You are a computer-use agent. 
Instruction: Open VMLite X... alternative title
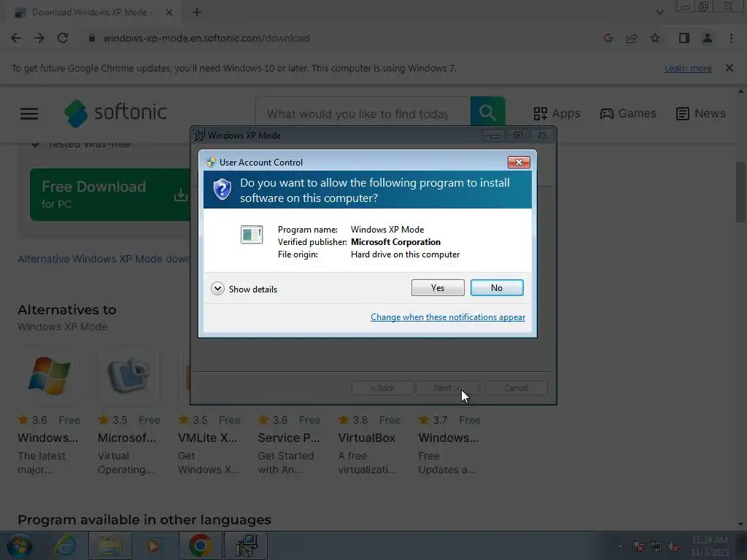208,437
